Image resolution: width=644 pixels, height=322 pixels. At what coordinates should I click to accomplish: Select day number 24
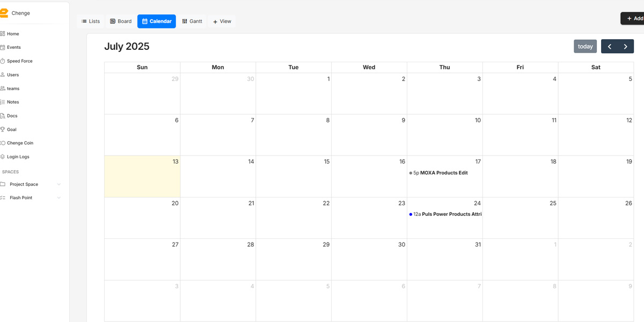[x=478, y=203]
